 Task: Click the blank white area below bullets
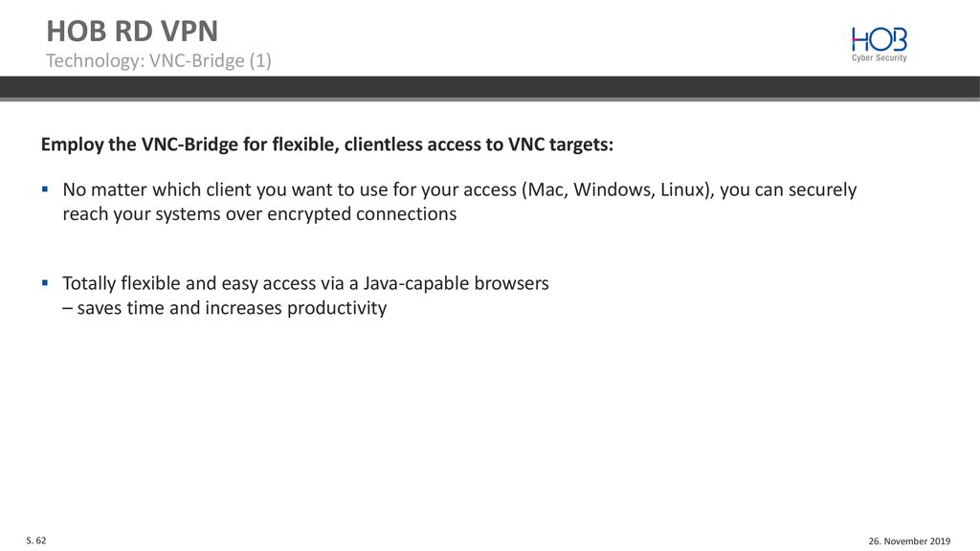pos(490,425)
